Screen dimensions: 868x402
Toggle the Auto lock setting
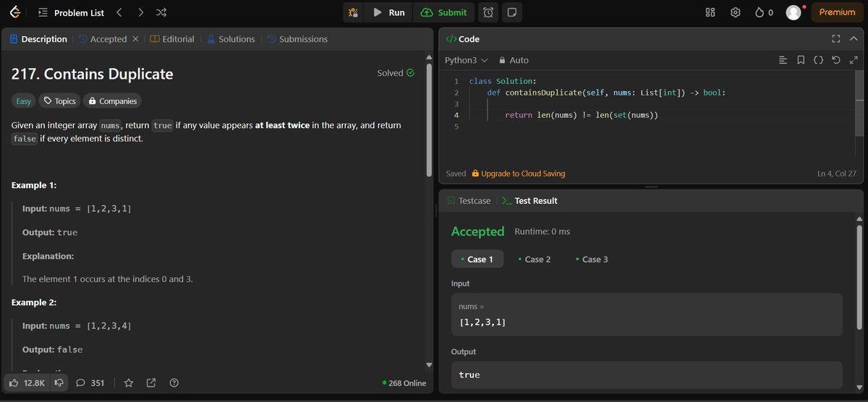point(514,60)
